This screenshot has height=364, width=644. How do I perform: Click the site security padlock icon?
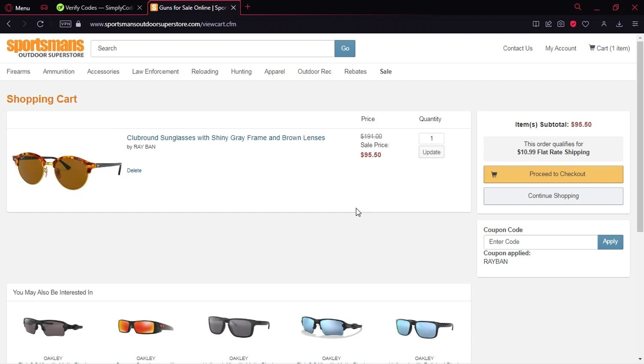tap(78, 24)
